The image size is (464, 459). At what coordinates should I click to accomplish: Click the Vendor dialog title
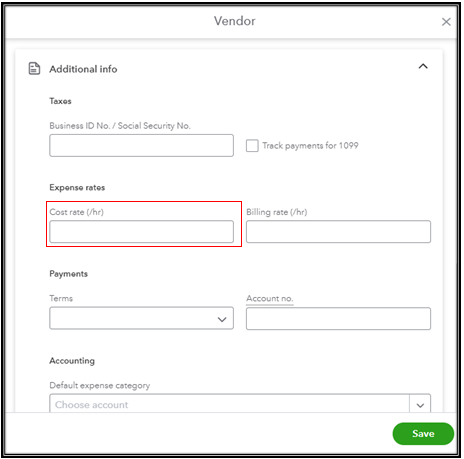tap(235, 21)
